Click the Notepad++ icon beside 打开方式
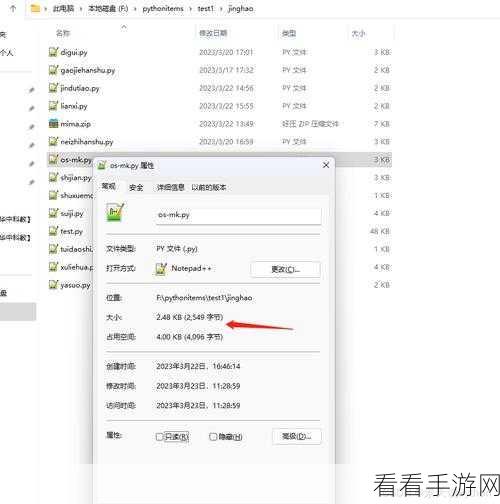Image resolution: width=500 pixels, height=504 pixels. click(161, 269)
